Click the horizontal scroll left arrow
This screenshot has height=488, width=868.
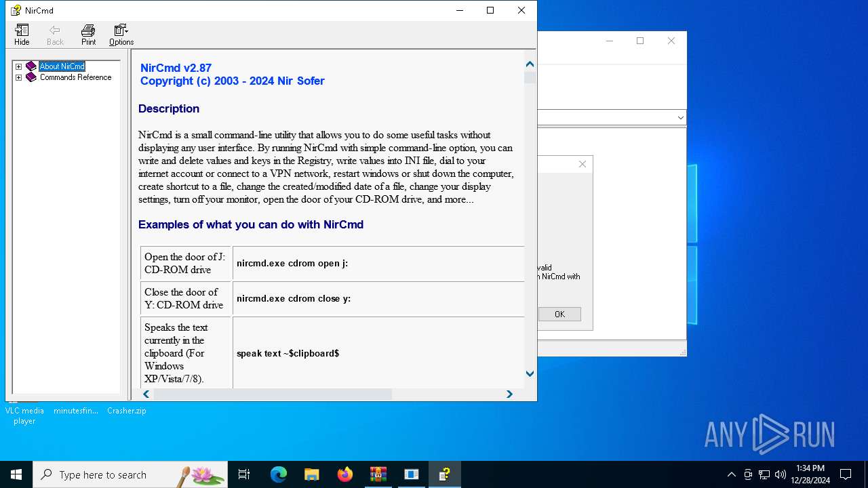pos(146,394)
